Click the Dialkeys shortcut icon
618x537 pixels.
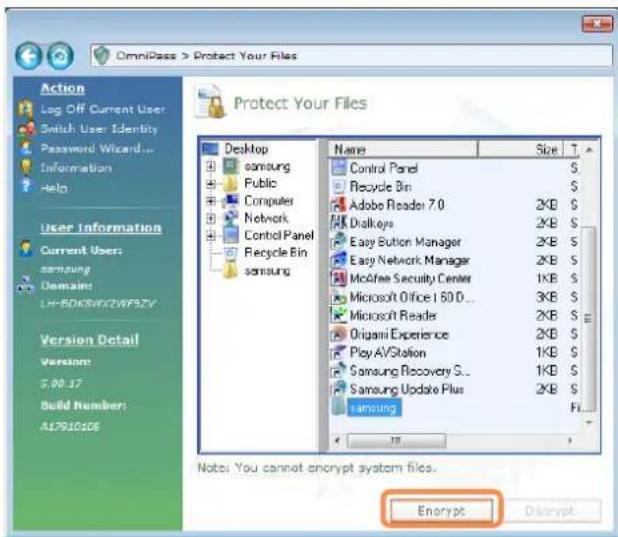pyautogui.click(x=338, y=223)
